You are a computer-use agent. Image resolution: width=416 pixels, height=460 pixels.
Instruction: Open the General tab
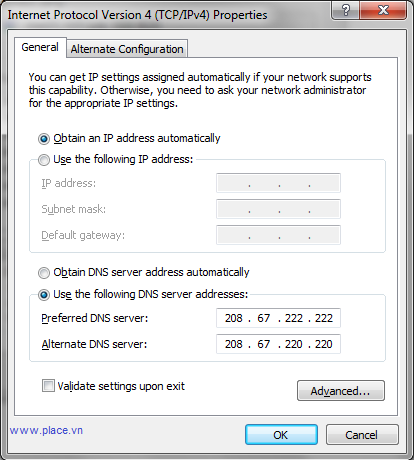tap(40, 47)
